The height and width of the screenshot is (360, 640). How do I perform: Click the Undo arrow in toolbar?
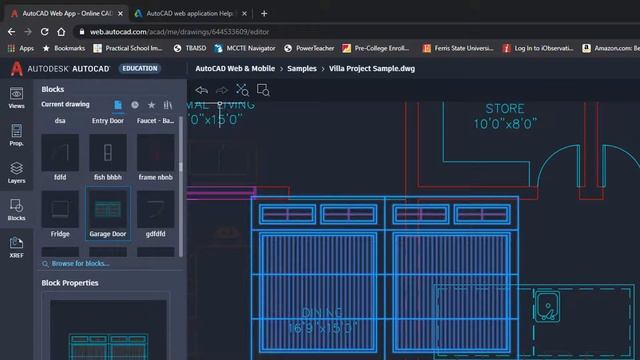[201, 90]
